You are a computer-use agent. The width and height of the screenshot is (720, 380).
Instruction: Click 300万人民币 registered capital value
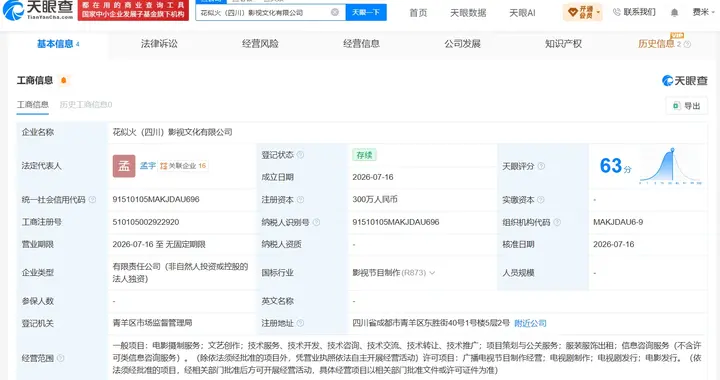[x=375, y=200]
